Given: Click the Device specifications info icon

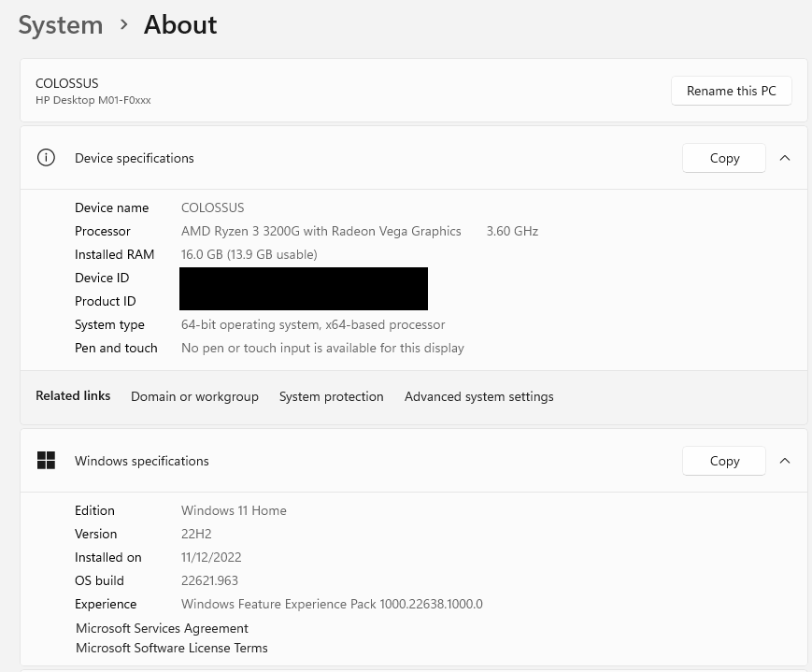Looking at the screenshot, I should tap(46, 158).
